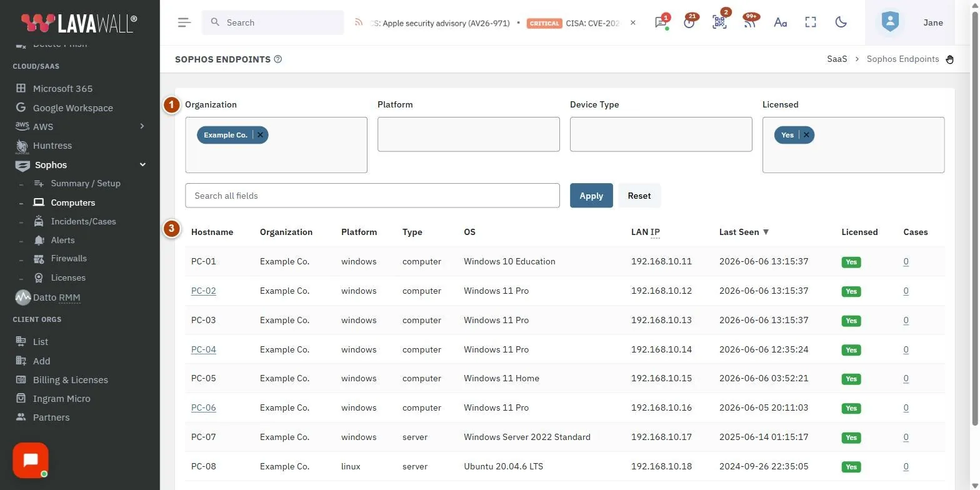Open Add client org

(41, 361)
